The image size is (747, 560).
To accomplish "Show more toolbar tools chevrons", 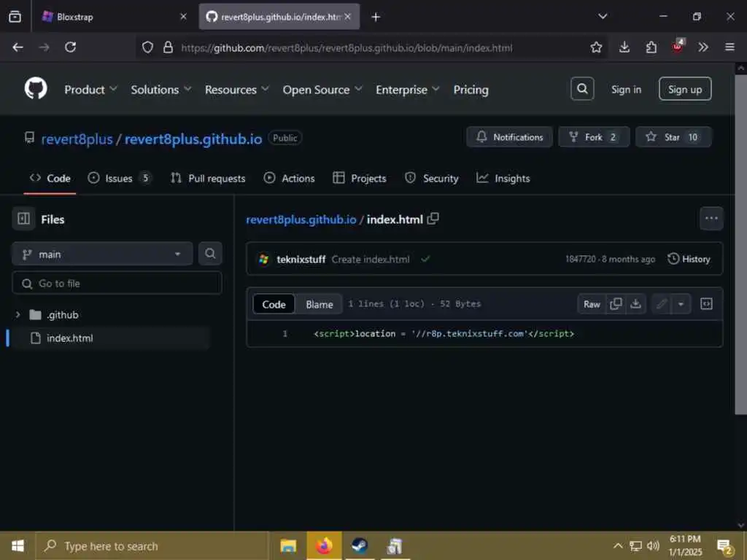I will [x=703, y=47].
